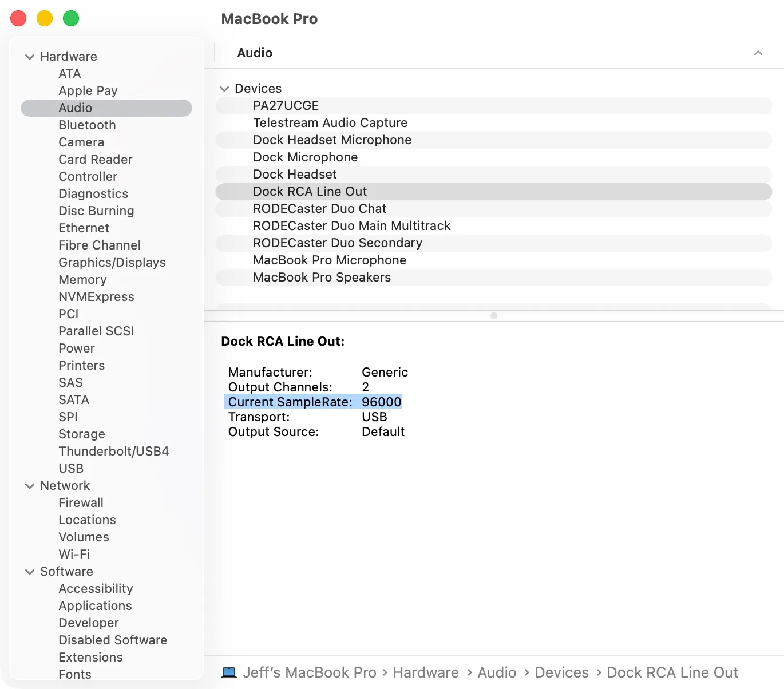This screenshot has width=784, height=689.
Task: Select Extensions under Software
Action: point(90,658)
